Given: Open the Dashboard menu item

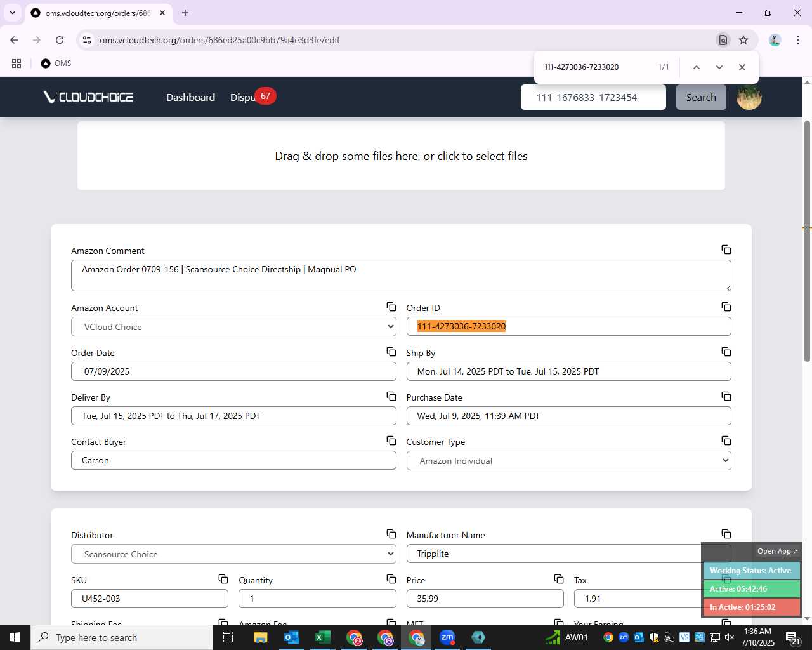Looking at the screenshot, I should 190,97.
